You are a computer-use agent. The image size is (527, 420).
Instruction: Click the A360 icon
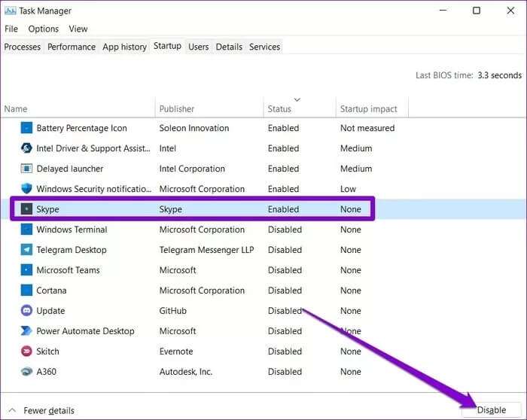click(x=26, y=372)
